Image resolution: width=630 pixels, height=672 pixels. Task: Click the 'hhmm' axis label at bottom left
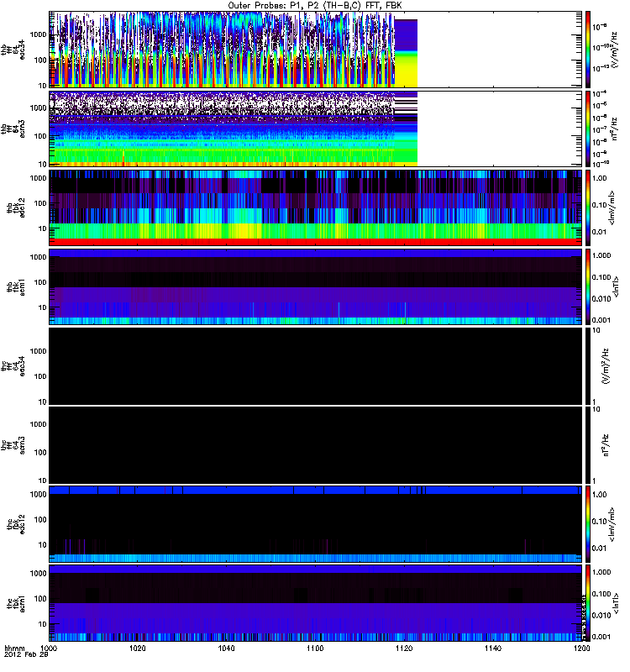point(15,649)
